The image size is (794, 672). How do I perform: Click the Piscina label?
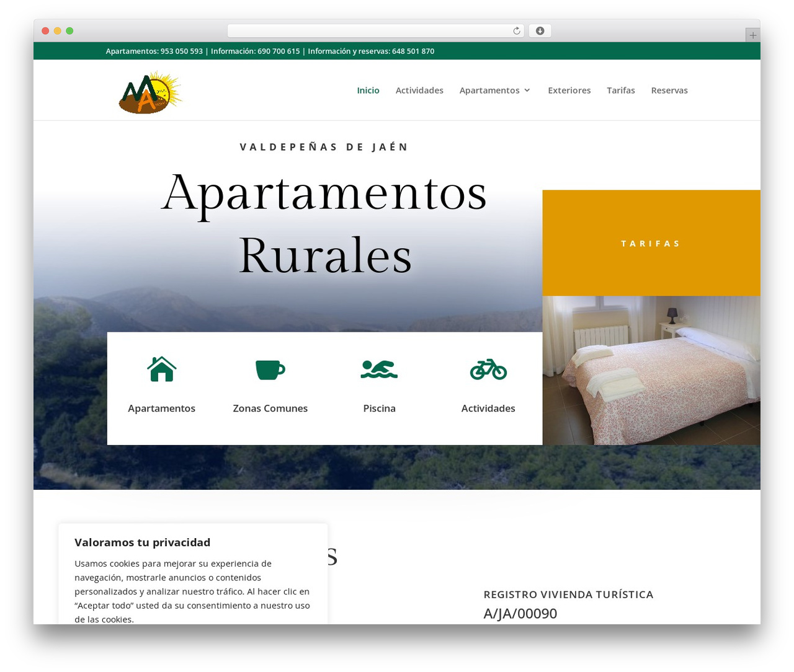[x=379, y=409]
